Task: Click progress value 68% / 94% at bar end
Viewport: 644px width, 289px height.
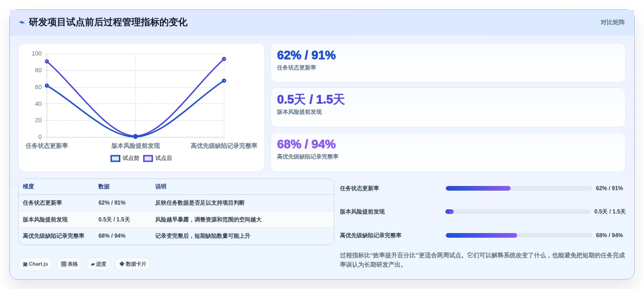Action: [x=609, y=235]
